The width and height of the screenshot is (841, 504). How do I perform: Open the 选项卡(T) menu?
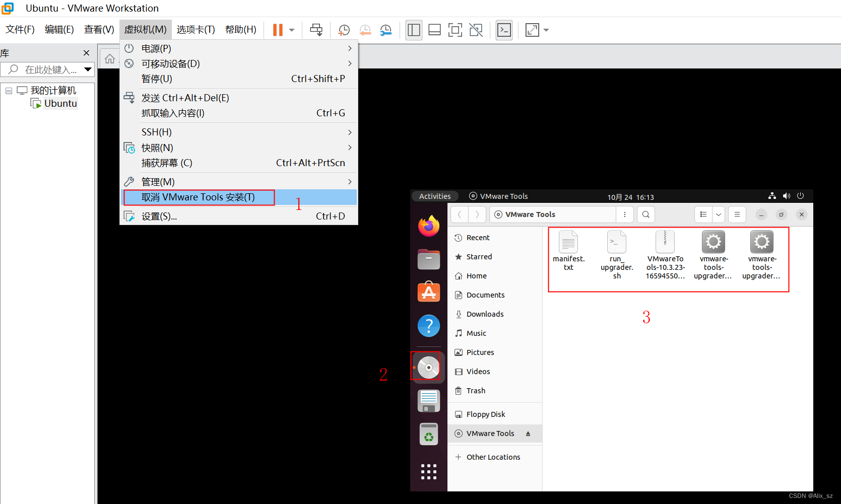coord(196,30)
